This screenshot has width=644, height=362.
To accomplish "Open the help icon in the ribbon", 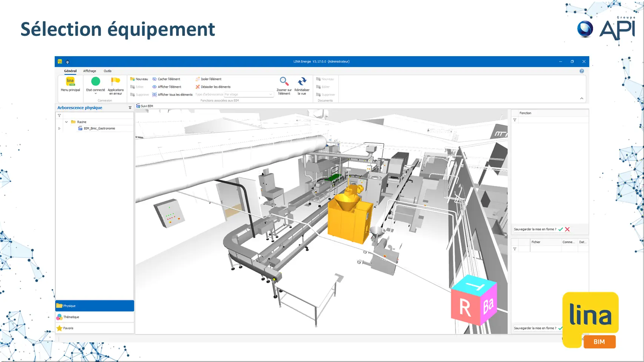I will (x=582, y=71).
